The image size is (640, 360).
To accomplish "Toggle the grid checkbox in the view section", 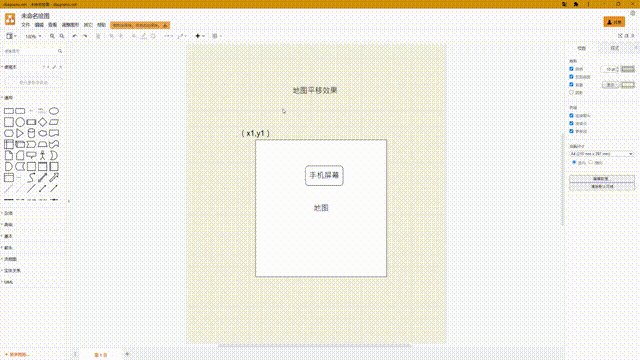I will click(x=571, y=69).
